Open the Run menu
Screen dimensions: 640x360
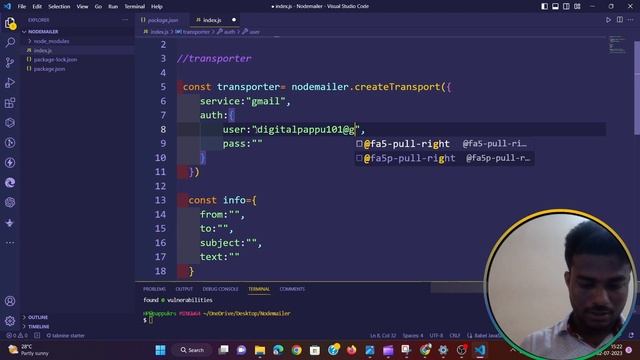(113, 7)
